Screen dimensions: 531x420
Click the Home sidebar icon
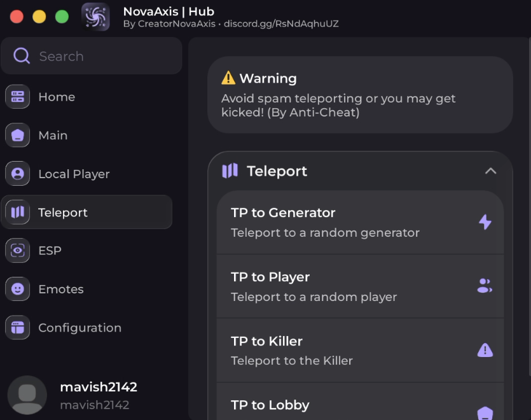click(18, 97)
